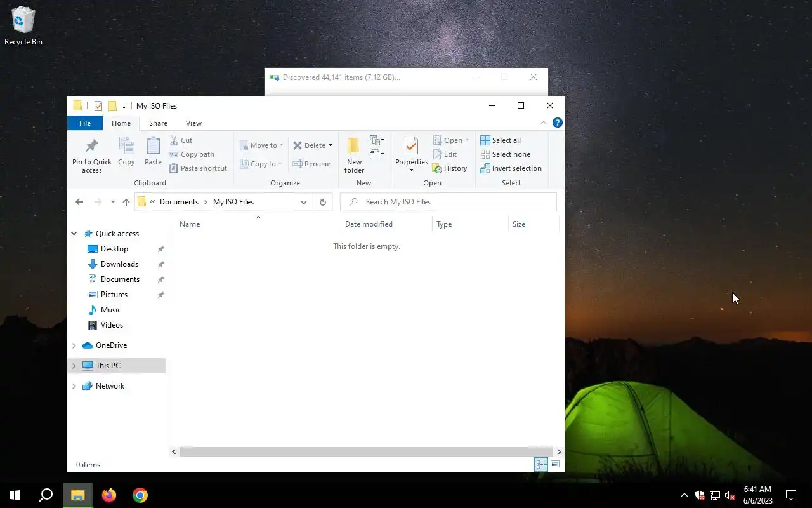Select Music in navigation pane
The height and width of the screenshot is (508, 812).
(x=111, y=310)
